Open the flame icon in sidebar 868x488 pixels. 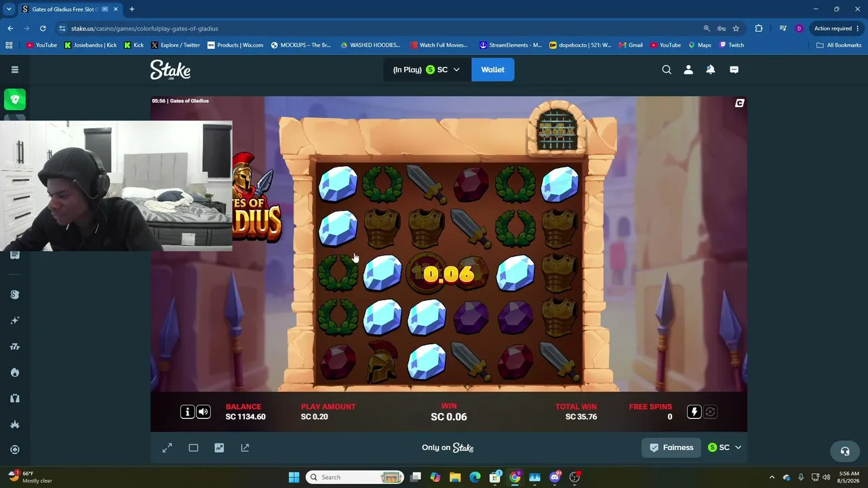[x=15, y=372]
